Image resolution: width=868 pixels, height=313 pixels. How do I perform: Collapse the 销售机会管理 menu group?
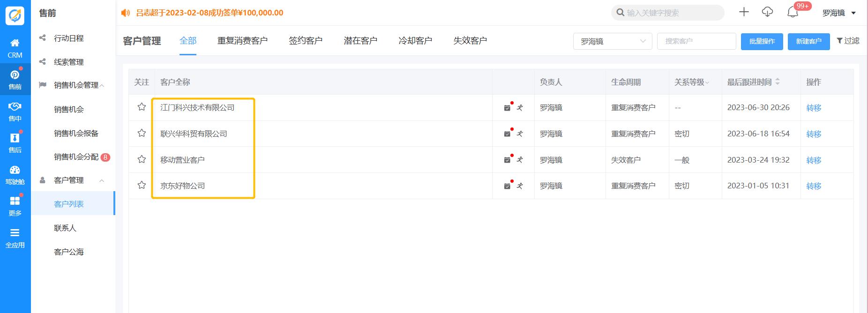tap(102, 85)
